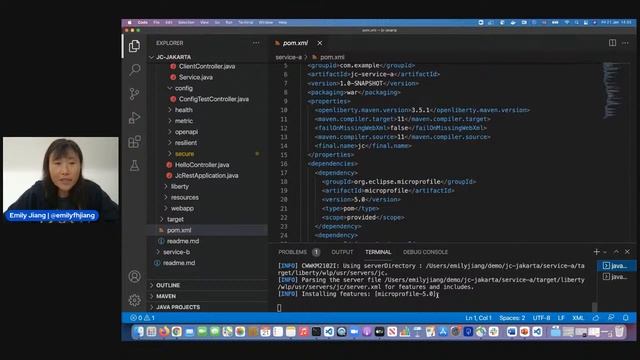Open editor more actions ellipsis
This screenshot has width=640, height=360.
point(625,43)
